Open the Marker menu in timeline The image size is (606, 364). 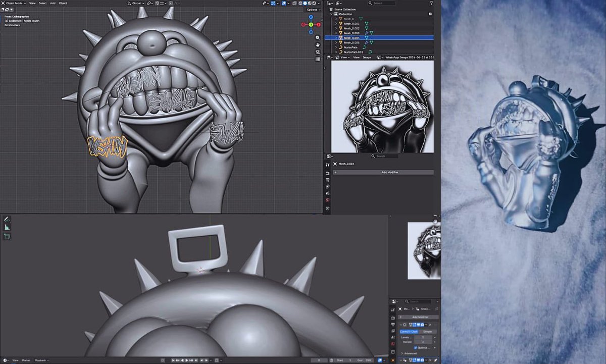(26, 360)
